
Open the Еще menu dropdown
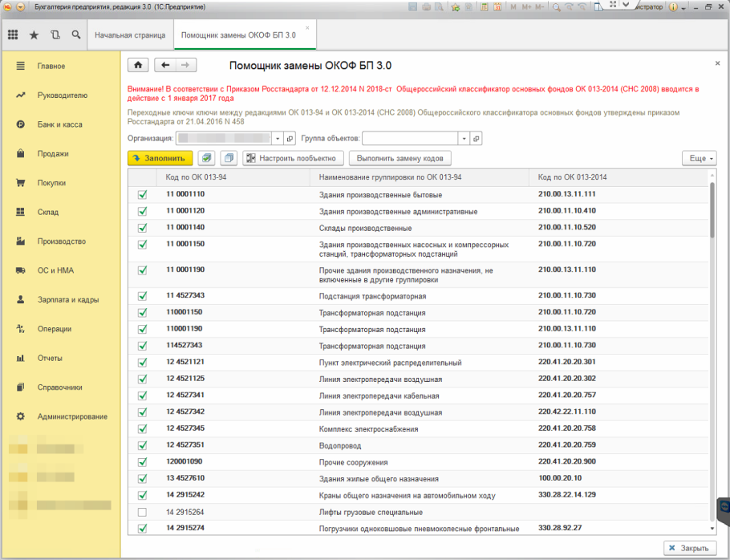click(698, 159)
